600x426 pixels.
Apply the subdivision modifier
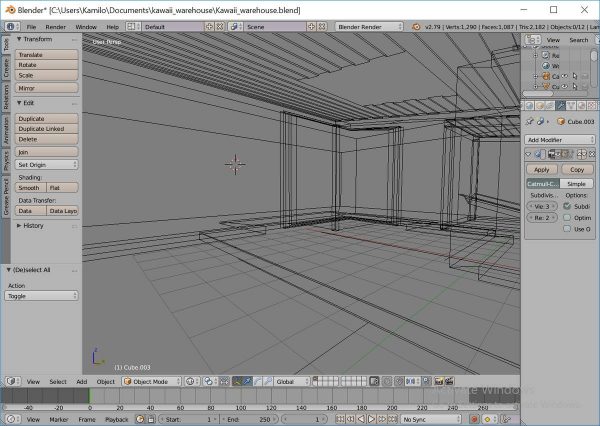(541, 169)
